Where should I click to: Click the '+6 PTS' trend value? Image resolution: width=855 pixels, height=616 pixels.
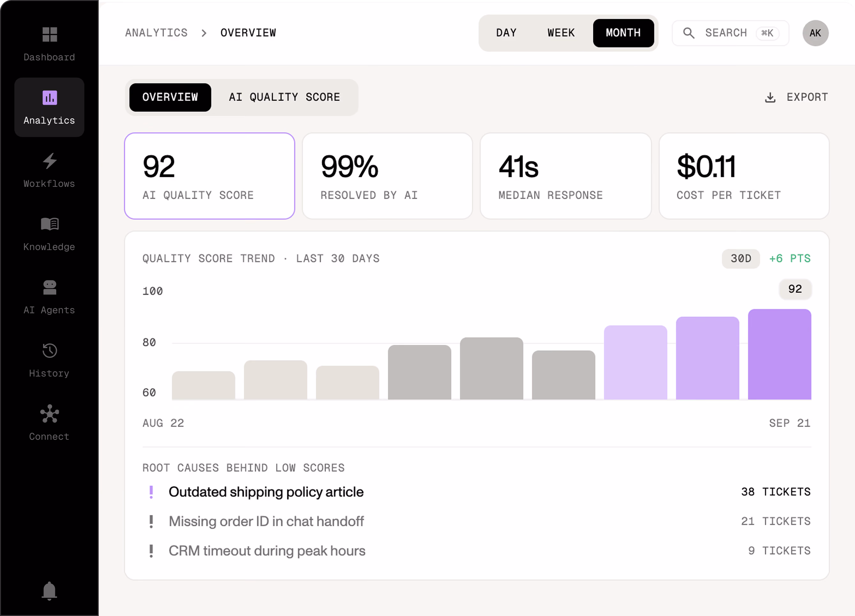coord(790,258)
